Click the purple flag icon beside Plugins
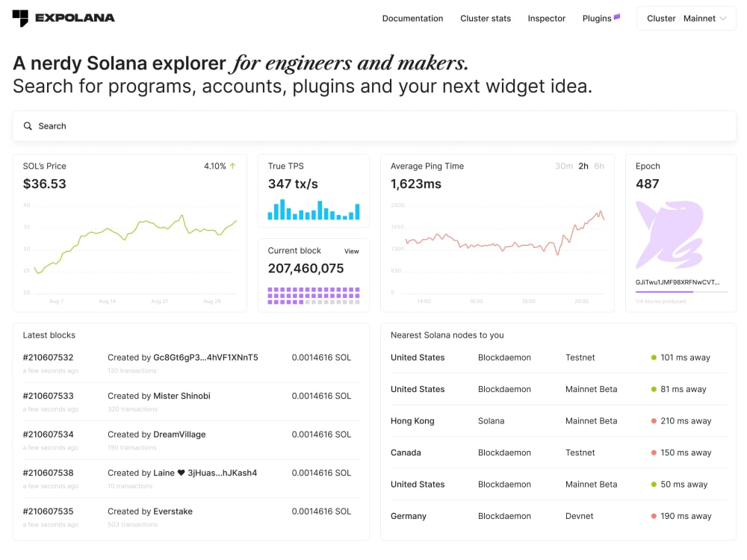Screen dimensions: 747x560 [x=617, y=16]
